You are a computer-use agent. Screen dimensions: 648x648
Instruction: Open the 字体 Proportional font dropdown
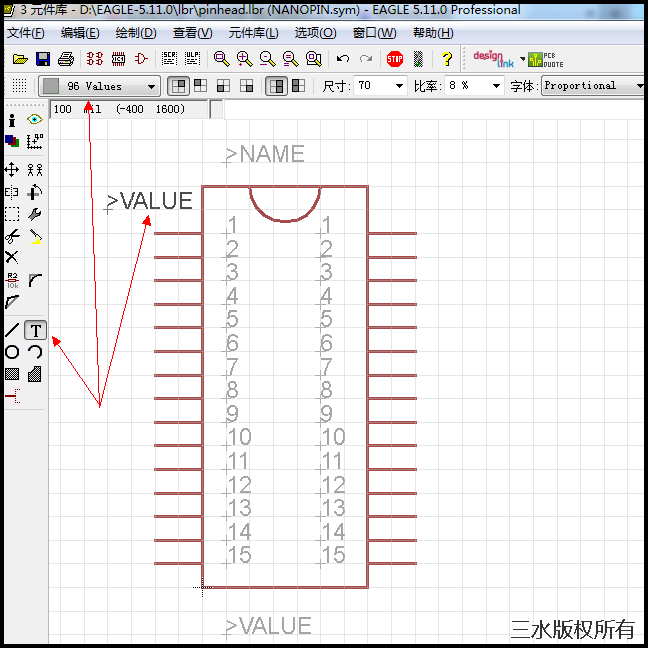pyautogui.click(x=594, y=86)
